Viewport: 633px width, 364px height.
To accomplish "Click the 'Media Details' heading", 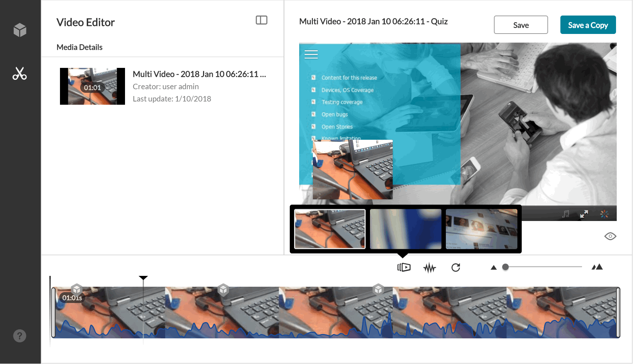I will [79, 47].
